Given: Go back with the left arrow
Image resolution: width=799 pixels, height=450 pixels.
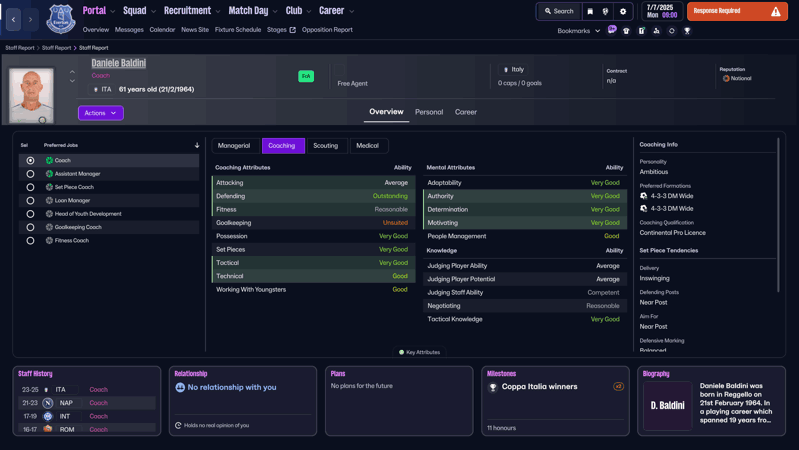Looking at the screenshot, I should click(13, 19).
